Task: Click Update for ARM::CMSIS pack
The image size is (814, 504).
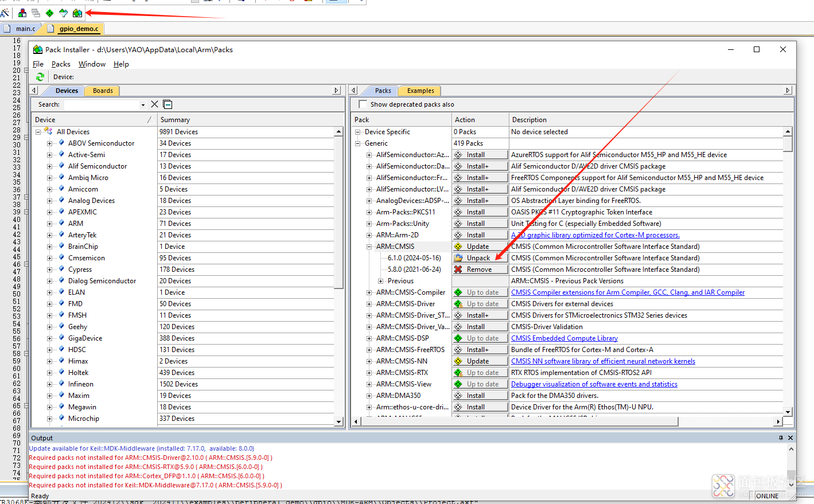Action: [x=480, y=247]
